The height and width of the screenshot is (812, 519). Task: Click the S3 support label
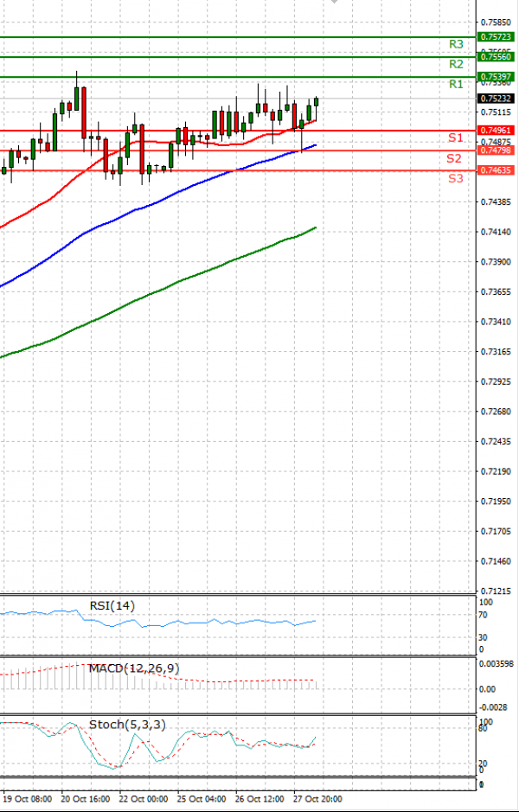[x=455, y=179]
